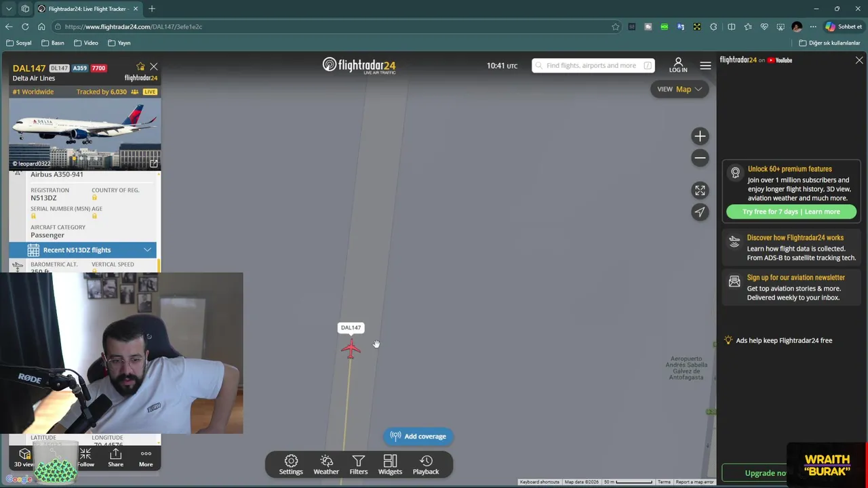Click the A359 aircraft type badge
The height and width of the screenshot is (488, 868).
click(80, 68)
